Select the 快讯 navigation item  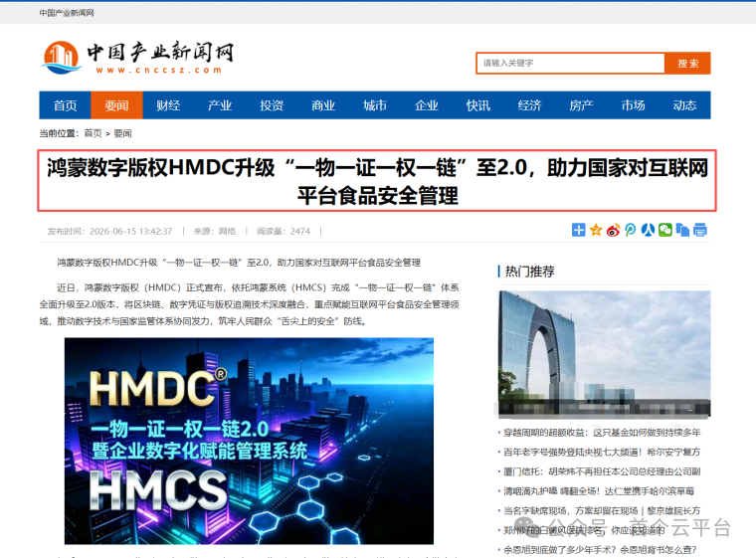pyautogui.click(x=477, y=105)
